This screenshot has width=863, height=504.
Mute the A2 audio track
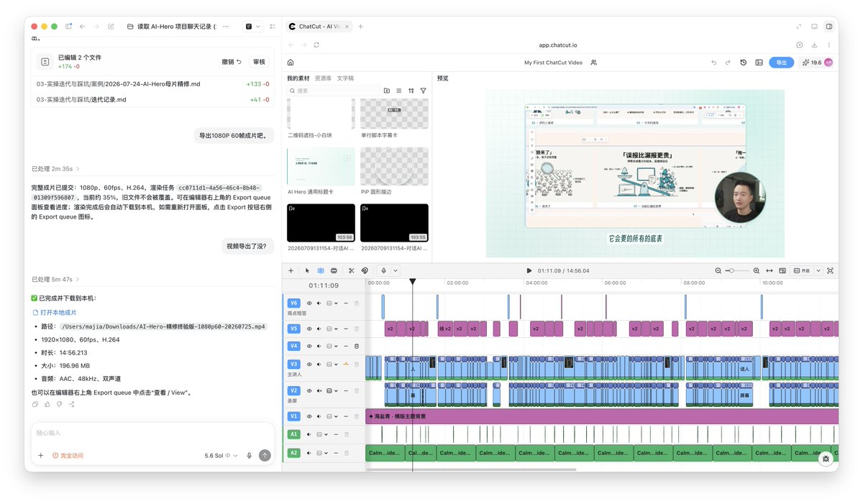pos(309,453)
